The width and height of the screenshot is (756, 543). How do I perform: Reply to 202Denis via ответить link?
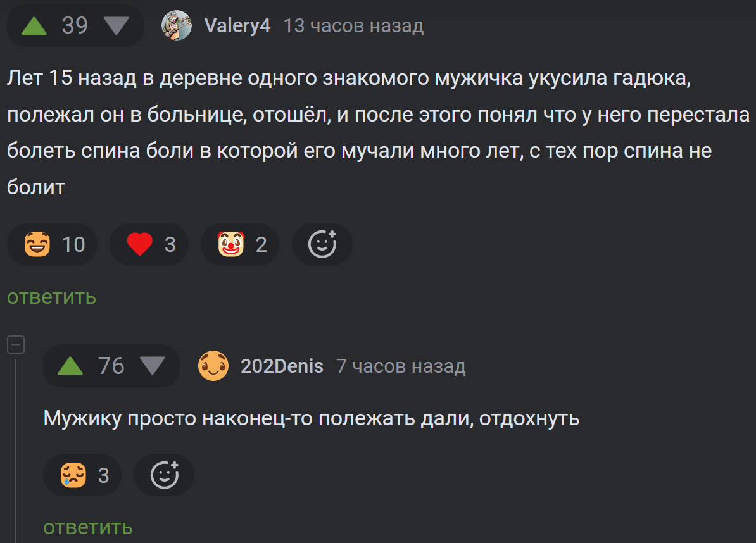click(x=88, y=528)
